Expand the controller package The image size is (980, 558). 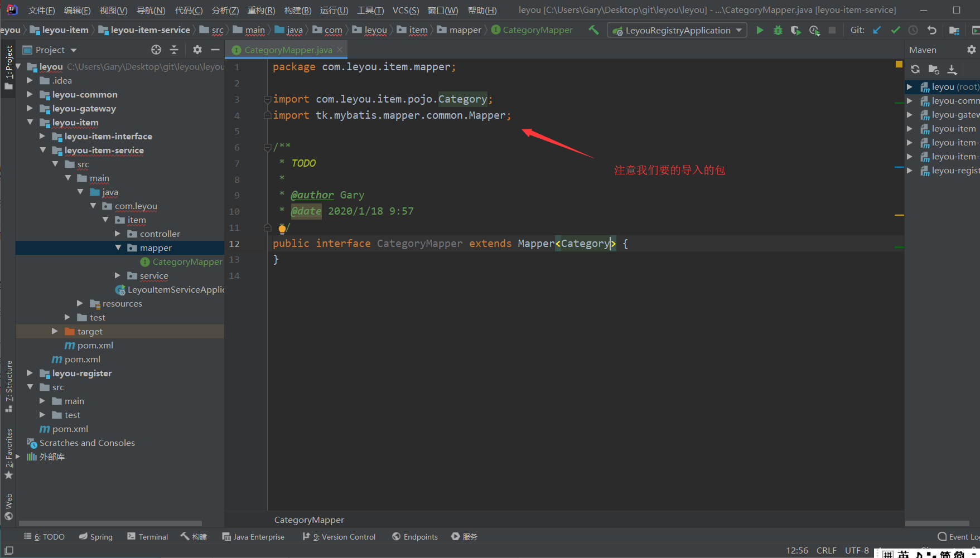click(x=118, y=234)
